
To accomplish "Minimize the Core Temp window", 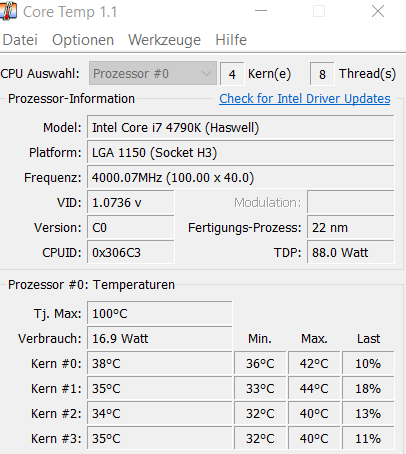I will coord(261,11).
